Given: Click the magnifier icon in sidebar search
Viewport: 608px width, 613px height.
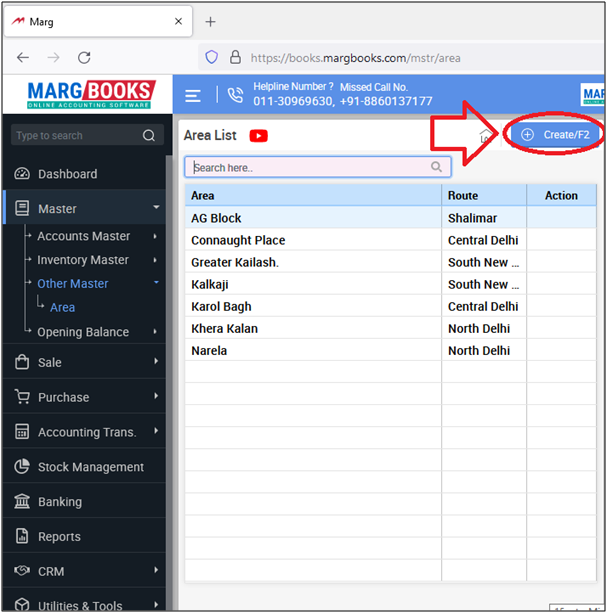Looking at the screenshot, I should coord(149,135).
